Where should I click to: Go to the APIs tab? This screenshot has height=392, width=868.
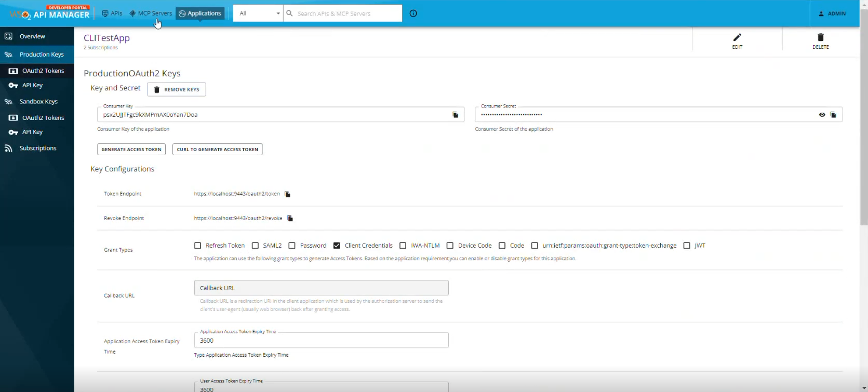point(112,13)
